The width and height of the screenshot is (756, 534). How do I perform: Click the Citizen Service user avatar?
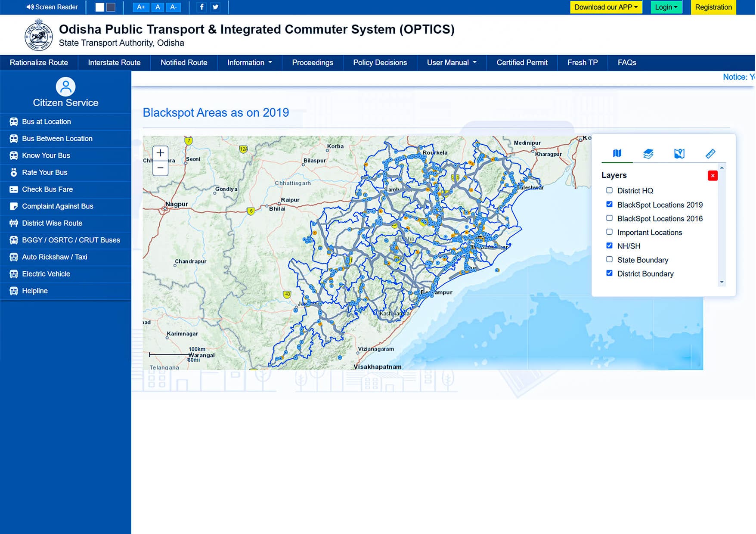(x=65, y=87)
